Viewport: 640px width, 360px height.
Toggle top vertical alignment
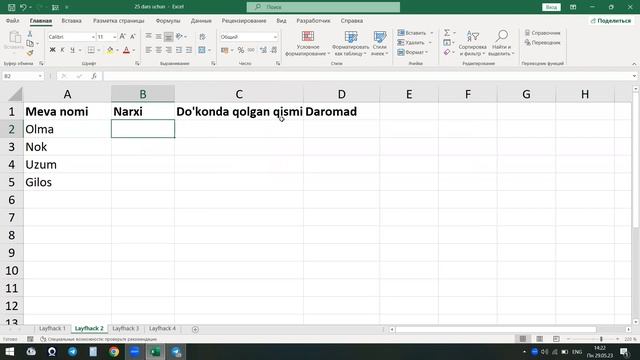click(x=149, y=37)
